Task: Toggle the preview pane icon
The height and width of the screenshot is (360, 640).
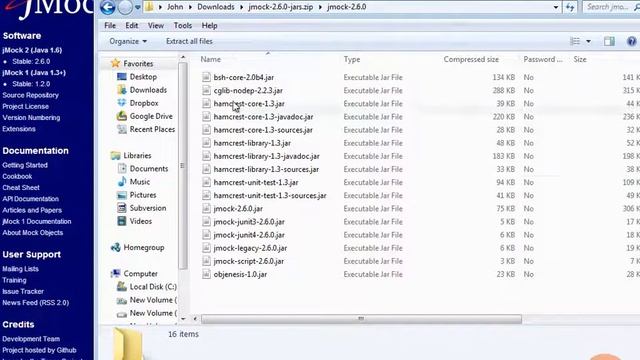Action: click(x=609, y=41)
